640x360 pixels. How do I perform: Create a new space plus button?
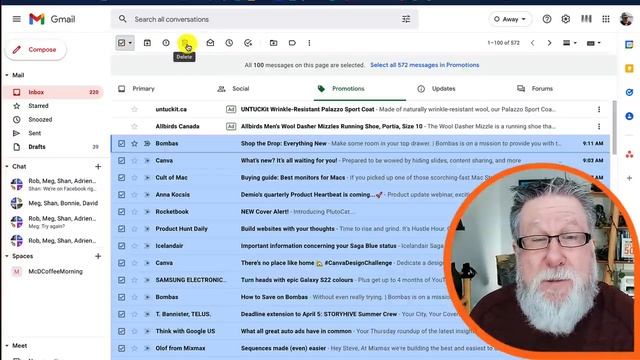pyautogui.click(x=98, y=256)
